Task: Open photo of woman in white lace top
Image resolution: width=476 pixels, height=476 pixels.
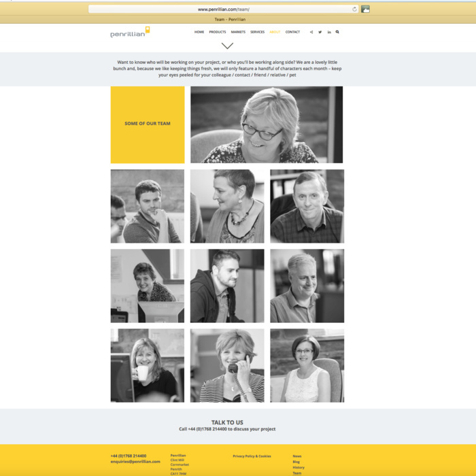Action: (307, 366)
